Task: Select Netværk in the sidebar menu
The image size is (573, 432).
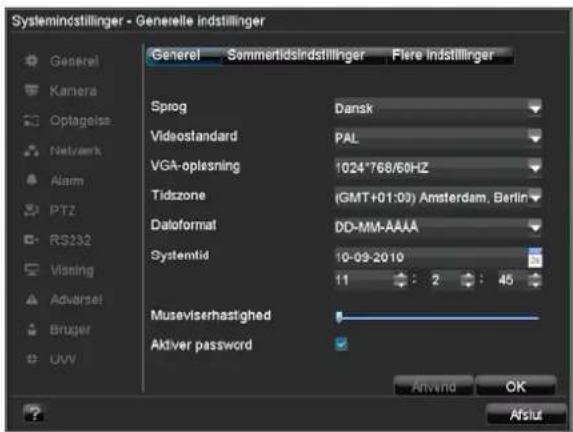Action: [76, 151]
